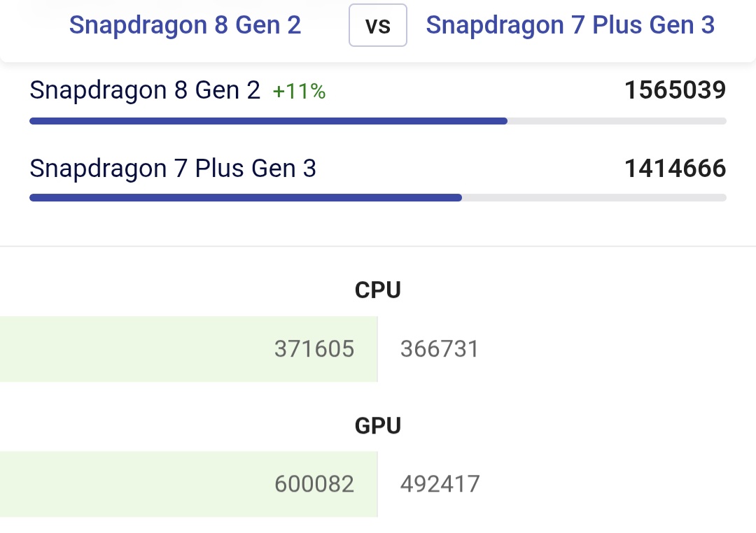Image resolution: width=756 pixels, height=533 pixels.
Task: Open the Snapdragon 8 Gen 2 header link
Action: coord(185,25)
